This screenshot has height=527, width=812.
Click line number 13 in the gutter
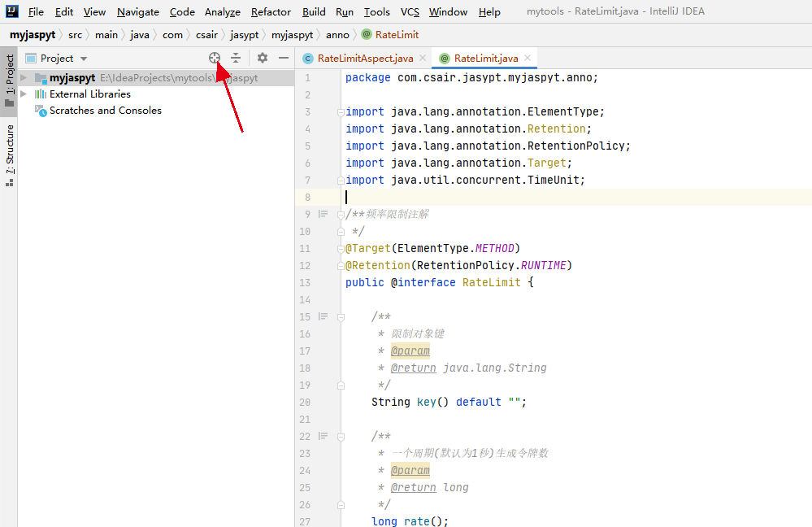305,282
